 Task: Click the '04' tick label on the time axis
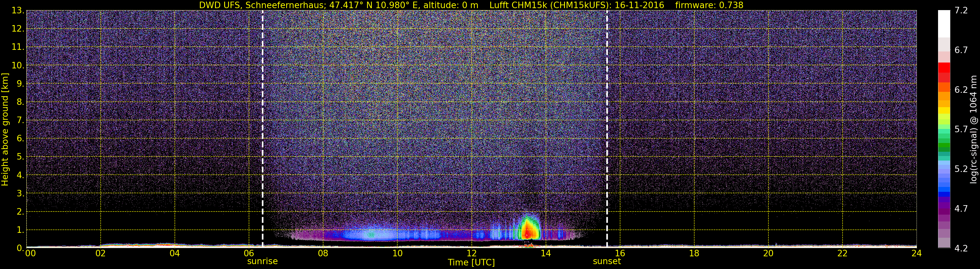click(175, 253)
